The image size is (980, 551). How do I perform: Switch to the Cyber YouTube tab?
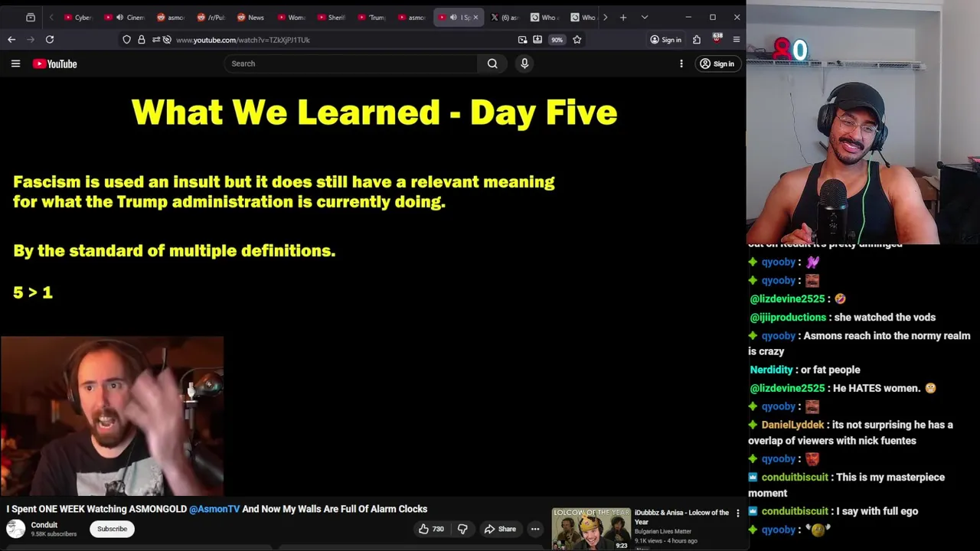coord(79,17)
